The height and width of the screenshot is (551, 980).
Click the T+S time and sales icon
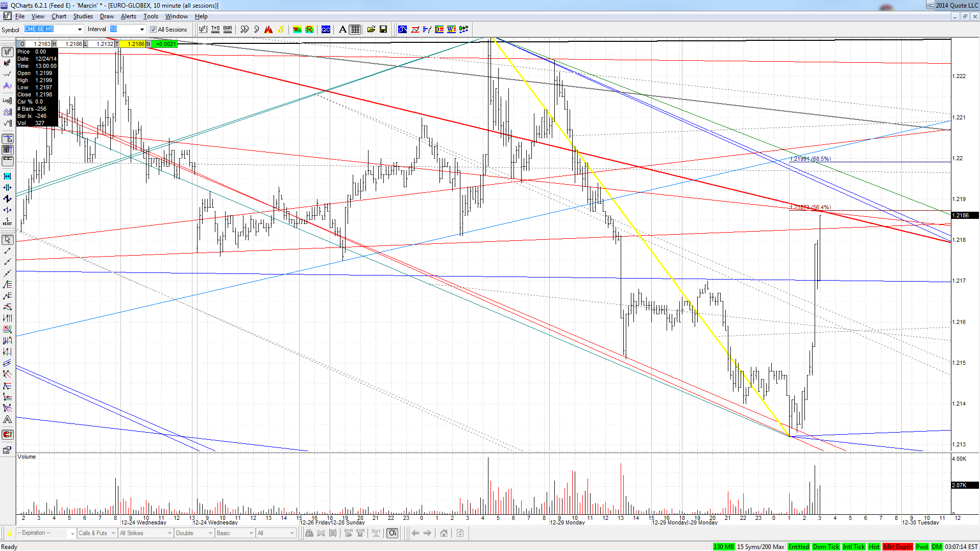215,30
